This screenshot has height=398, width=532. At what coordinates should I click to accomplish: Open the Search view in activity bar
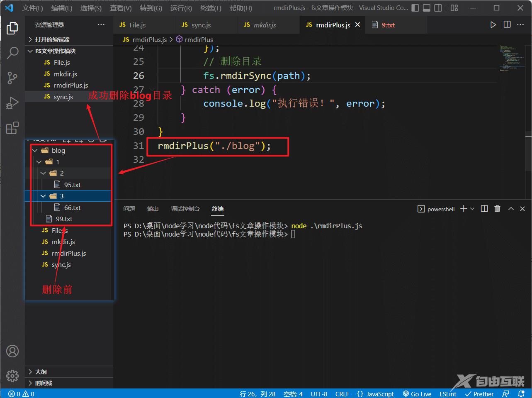tap(12, 53)
